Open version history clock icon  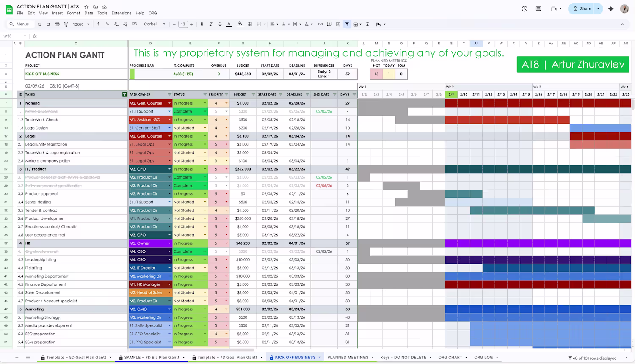(525, 8)
